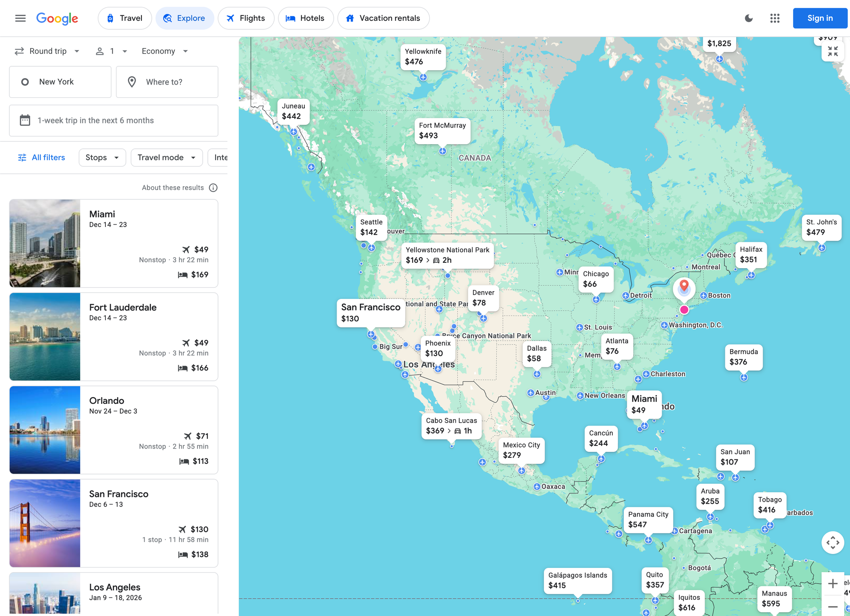Open the All filters panel

(42, 158)
